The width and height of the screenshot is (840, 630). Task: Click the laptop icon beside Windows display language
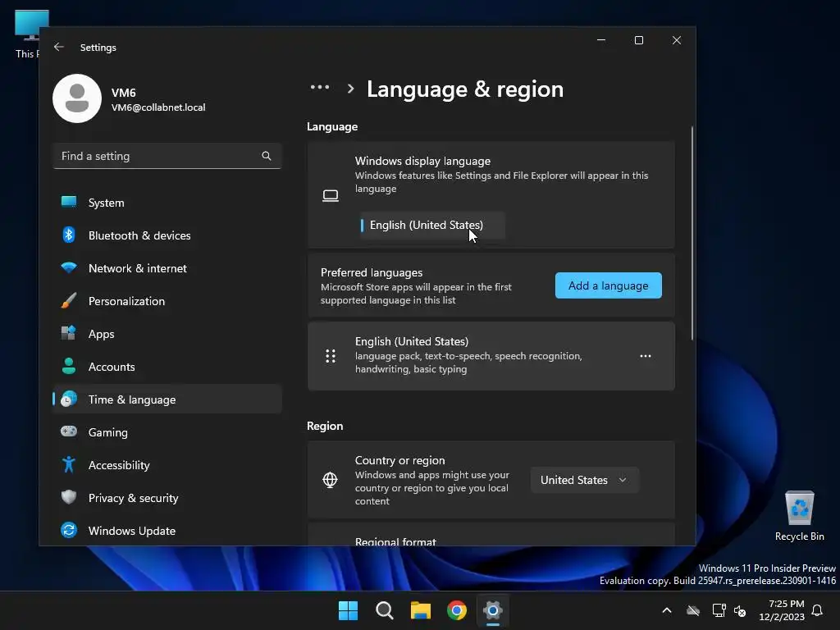pyautogui.click(x=331, y=195)
